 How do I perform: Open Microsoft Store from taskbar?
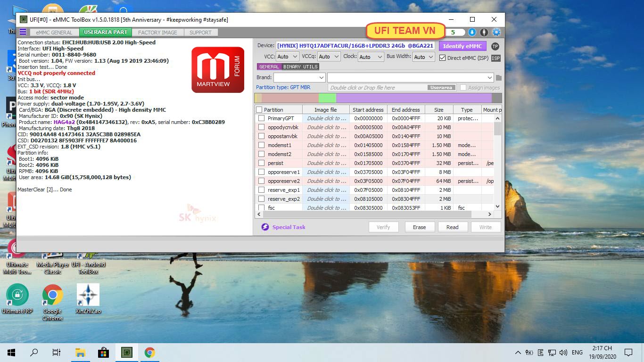(103, 353)
